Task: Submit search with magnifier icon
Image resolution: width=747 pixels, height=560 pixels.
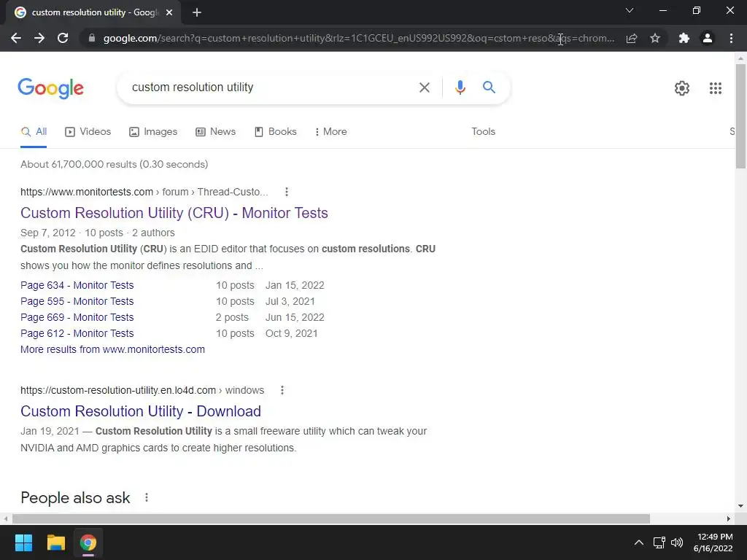Action: point(489,87)
